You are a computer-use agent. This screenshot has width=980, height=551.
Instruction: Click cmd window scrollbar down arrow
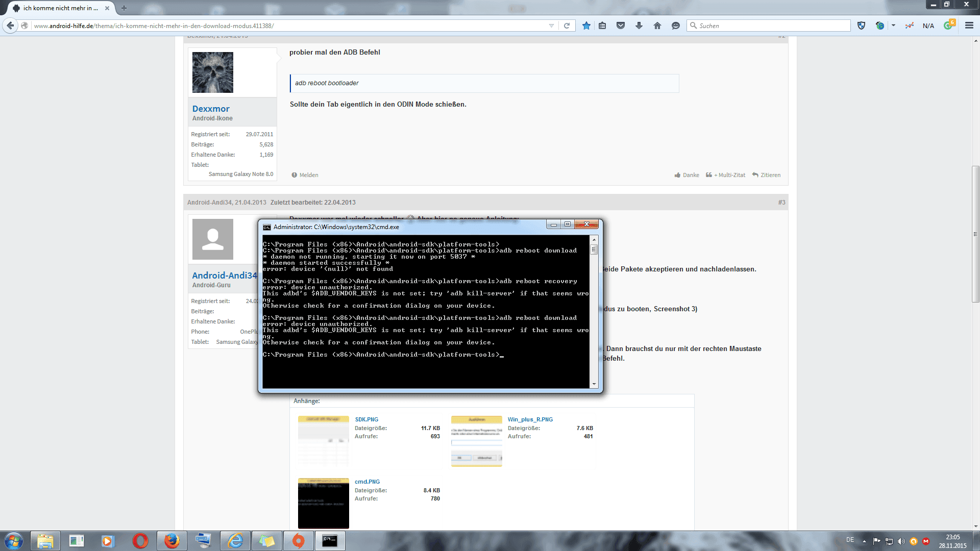(x=594, y=384)
